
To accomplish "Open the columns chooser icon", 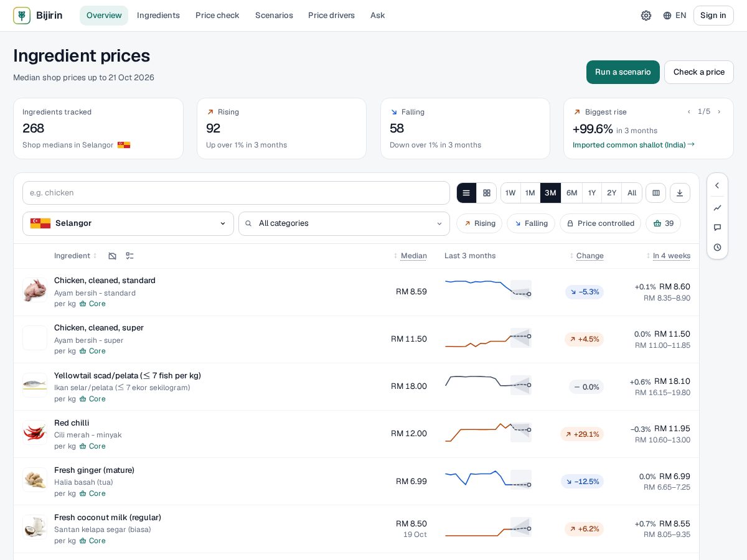I will click(x=655, y=193).
